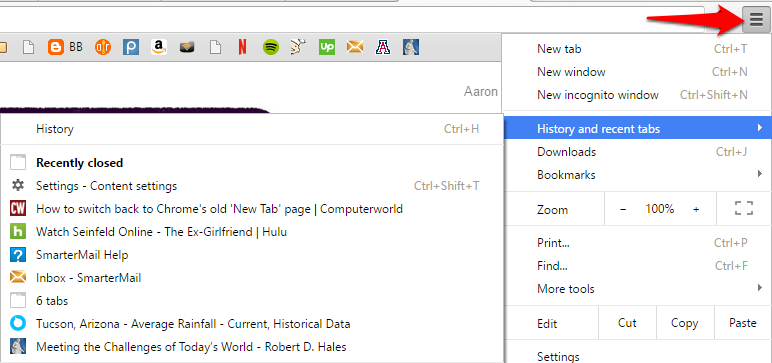Screen dimensions: 772x363
Task: Open the Chrome hamburger menu button
Action: pos(755,20)
